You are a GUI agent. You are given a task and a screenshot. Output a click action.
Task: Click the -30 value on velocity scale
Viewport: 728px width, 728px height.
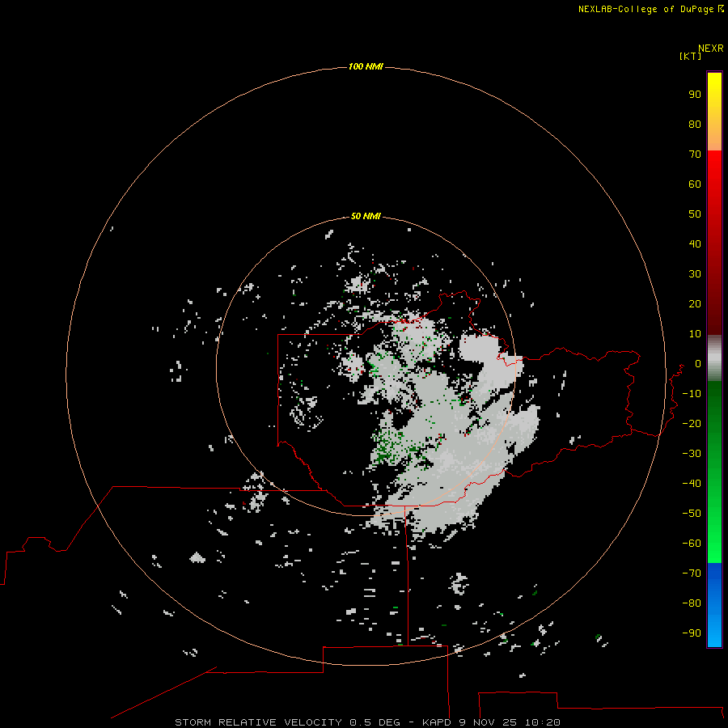(x=692, y=454)
